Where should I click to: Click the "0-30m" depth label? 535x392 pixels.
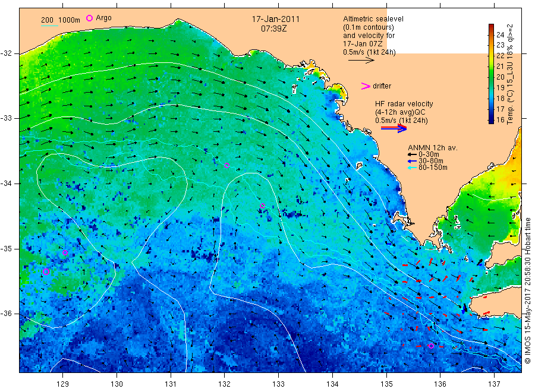point(429,154)
